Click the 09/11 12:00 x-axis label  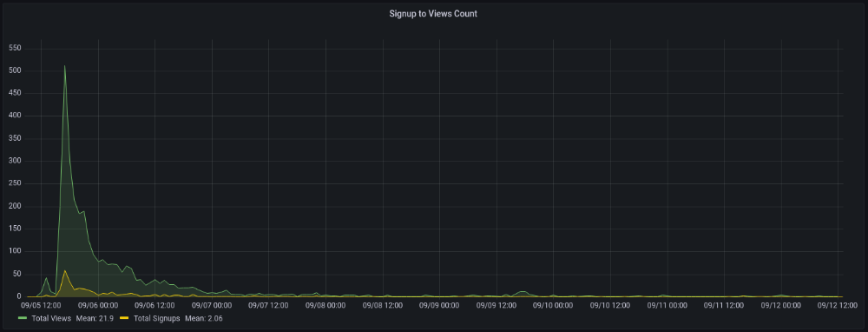[x=725, y=305]
